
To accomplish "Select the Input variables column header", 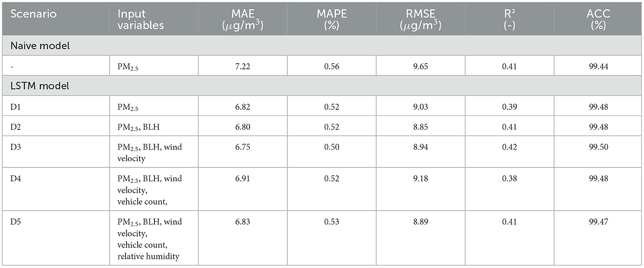I will (x=141, y=19).
